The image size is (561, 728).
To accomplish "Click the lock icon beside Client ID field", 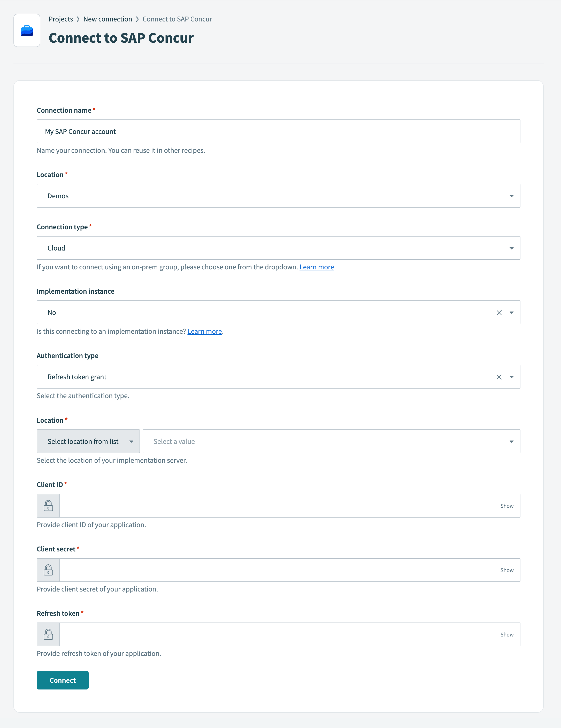I will [48, 505].
